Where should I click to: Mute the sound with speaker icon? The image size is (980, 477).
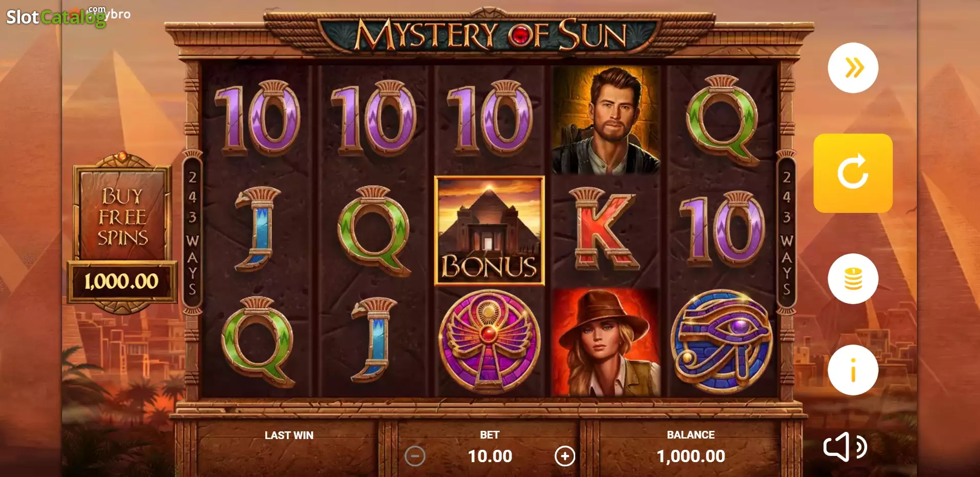[x=845, y=447]
